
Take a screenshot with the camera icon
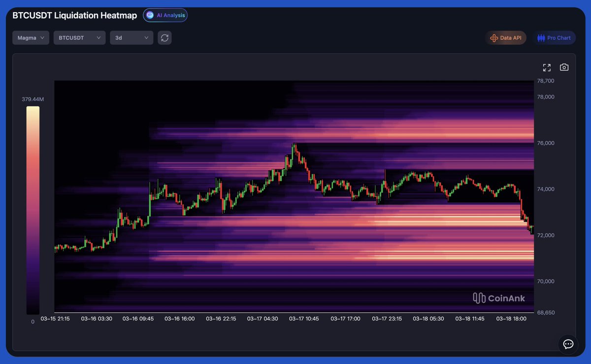(564, 67)
